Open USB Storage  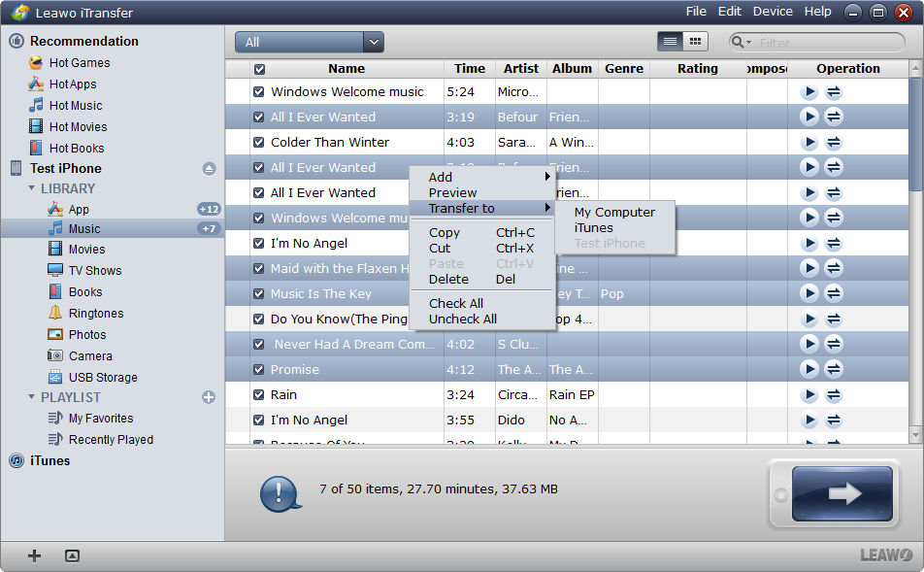tap(103, 378)
